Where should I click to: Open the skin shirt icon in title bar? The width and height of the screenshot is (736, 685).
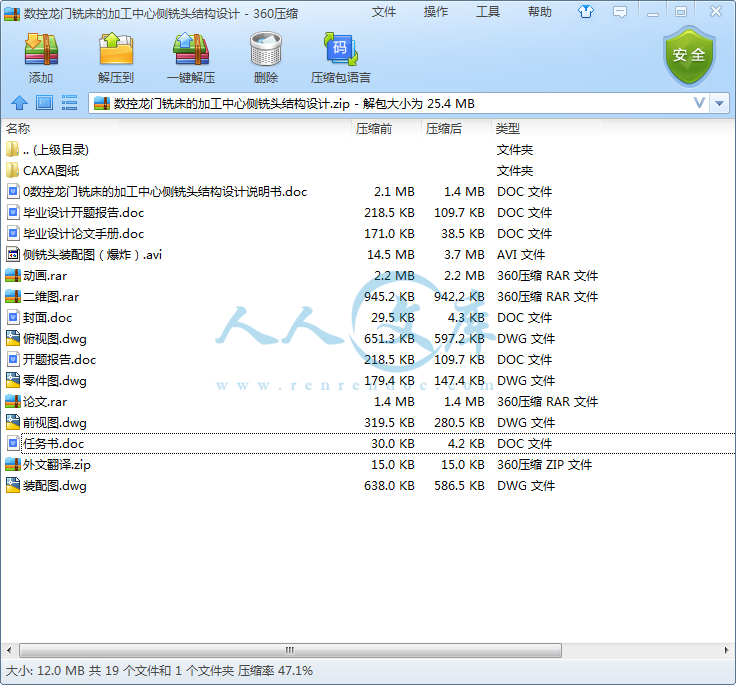click(586, 12)
